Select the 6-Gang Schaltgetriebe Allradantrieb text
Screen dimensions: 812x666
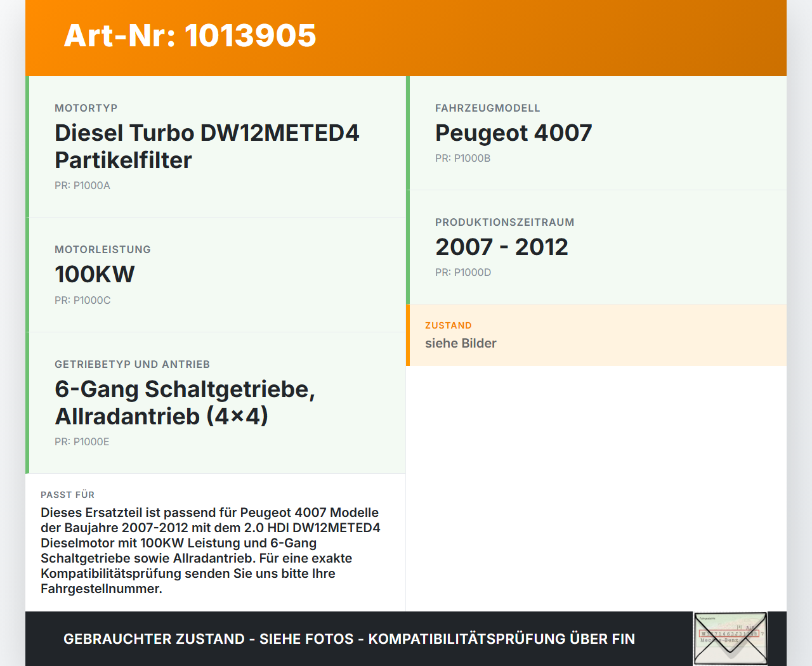[185, 402]
